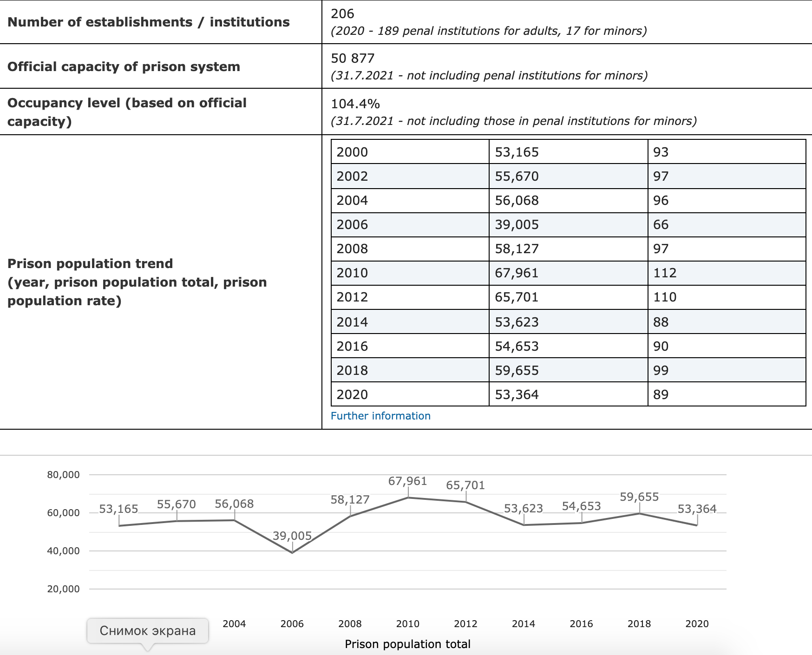Select the 59,655 chart data label

[x=639, y=497]
